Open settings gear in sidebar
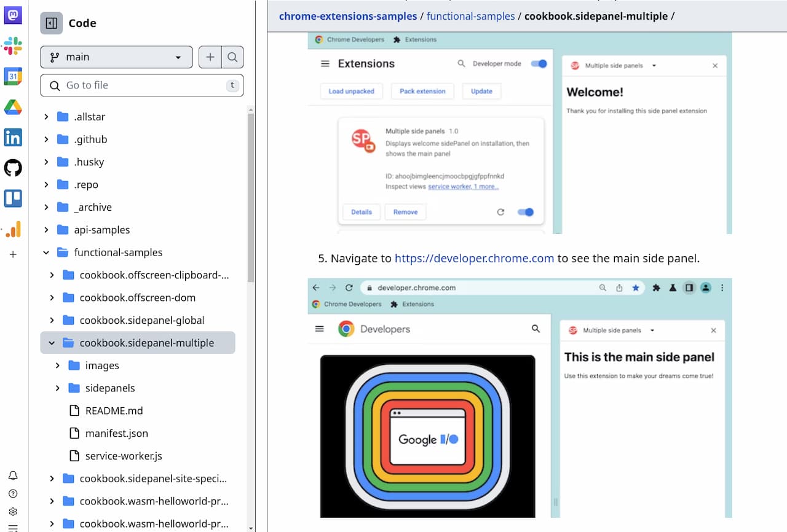 [13, 512]
